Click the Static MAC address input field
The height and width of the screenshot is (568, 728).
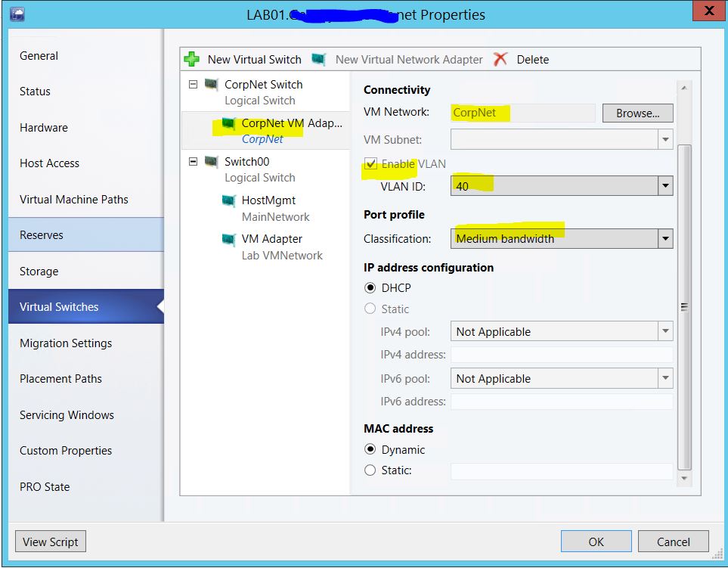coord(561,471)
